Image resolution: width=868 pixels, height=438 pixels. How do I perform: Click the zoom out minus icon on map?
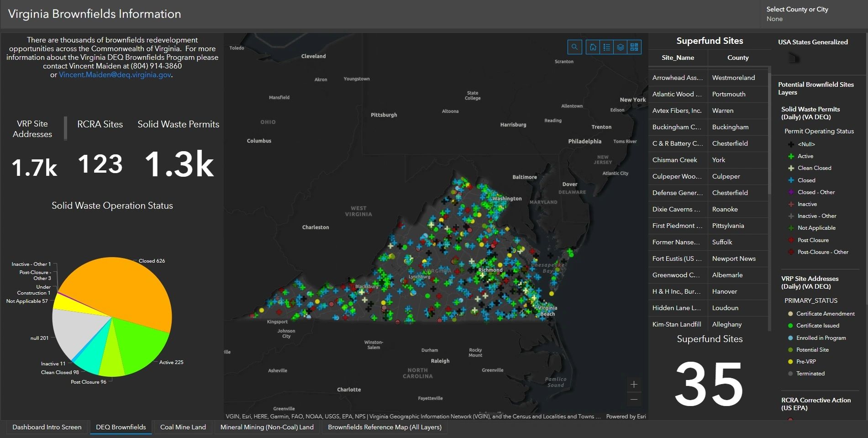tap(634, 399)
